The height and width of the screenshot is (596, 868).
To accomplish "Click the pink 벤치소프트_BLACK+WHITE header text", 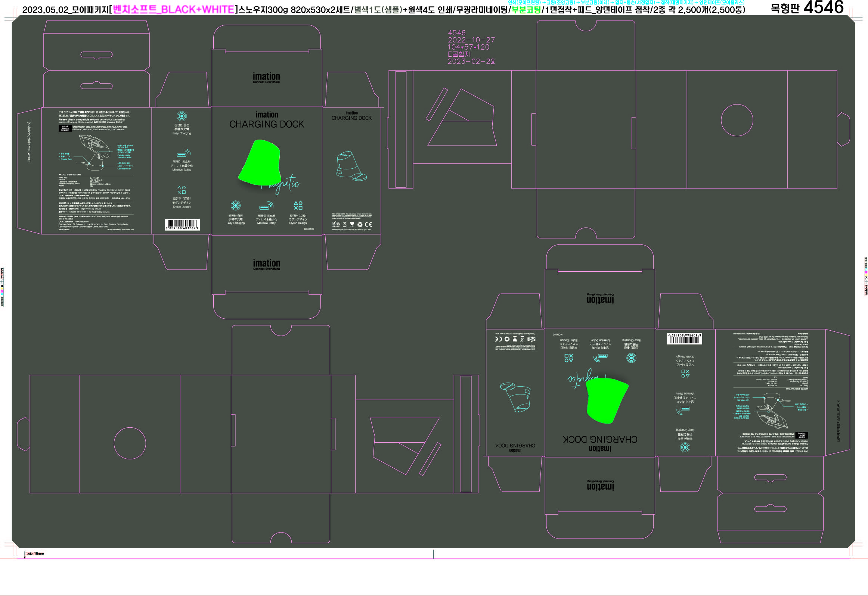I will 173,9.
